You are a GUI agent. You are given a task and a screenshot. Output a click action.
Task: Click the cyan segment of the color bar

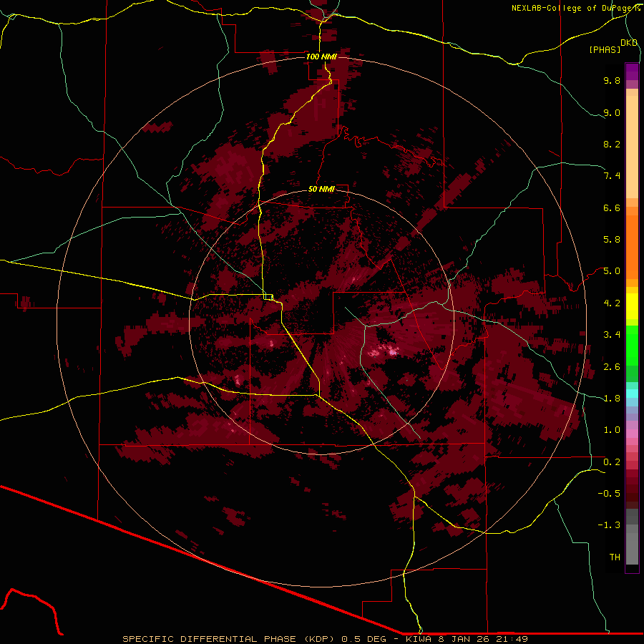tap(632, 394)
